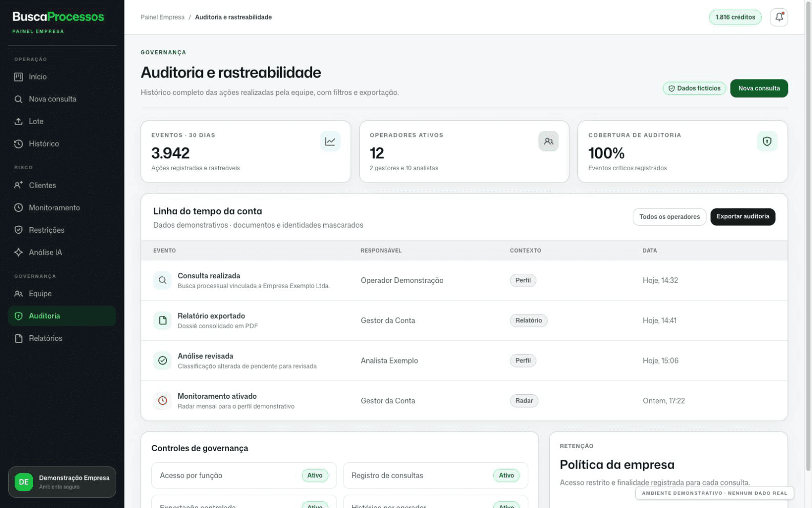The height and width of the screenshot is (508, 812).
Task: Click the Histórico clock-rewind icon
Action: tap(18, 144)
